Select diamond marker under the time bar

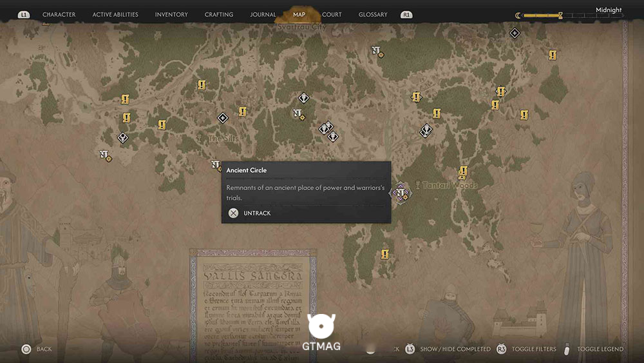pyautogui.click(x=515, y=33)
